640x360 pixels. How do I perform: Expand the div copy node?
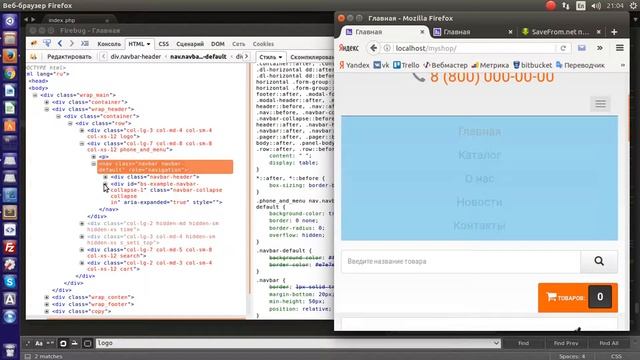tap(47, 311)
